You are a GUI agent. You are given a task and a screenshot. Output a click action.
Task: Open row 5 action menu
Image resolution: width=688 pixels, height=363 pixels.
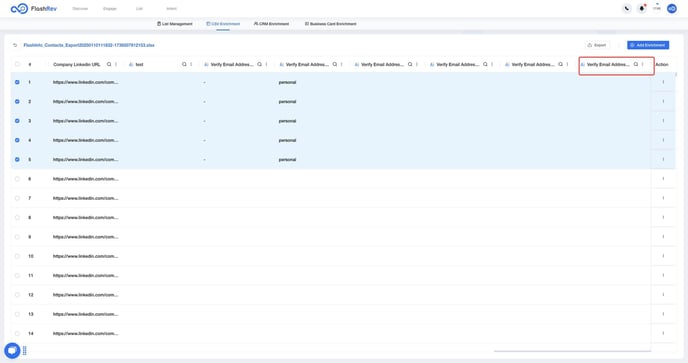coord(663,159)
